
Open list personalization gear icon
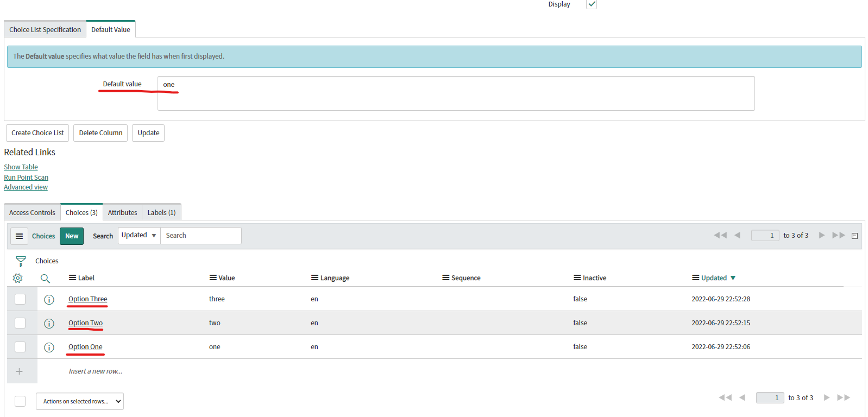(x=18, y=278)
